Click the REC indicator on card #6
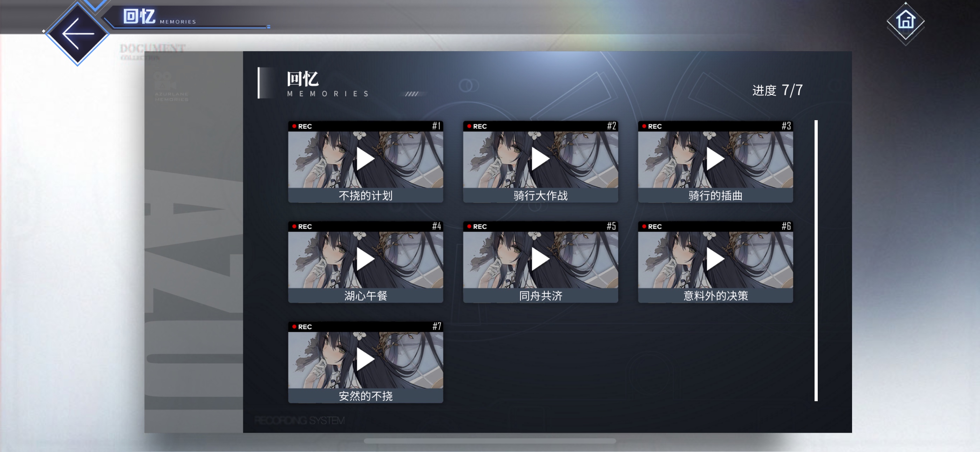Viewport: 980px width, 452px height. point(652,226)
